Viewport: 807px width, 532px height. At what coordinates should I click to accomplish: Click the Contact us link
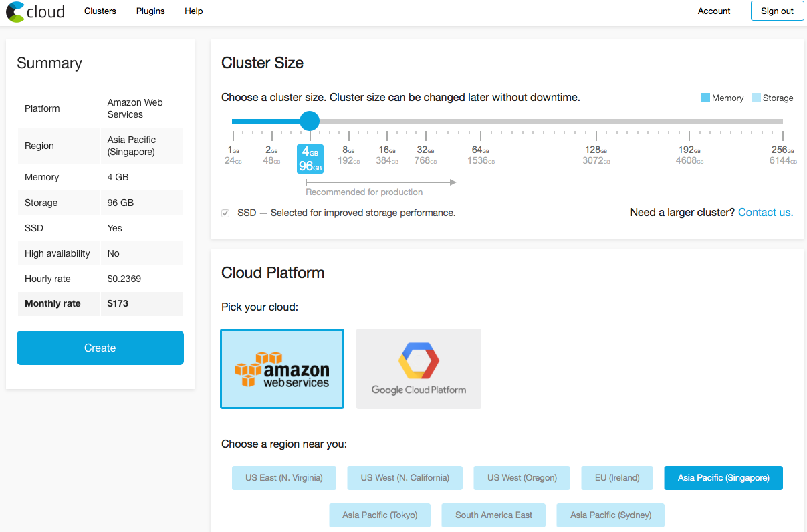coord(766,213)
